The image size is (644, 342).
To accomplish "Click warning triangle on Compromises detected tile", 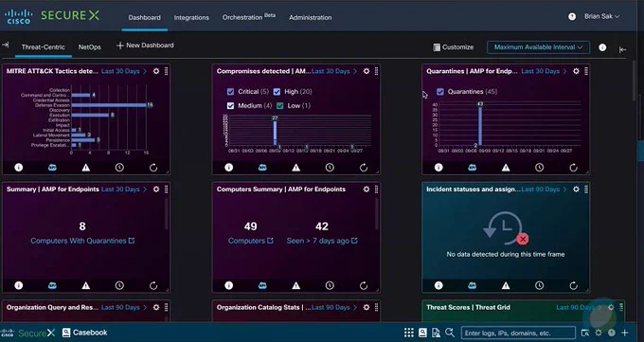I will 296,168.
